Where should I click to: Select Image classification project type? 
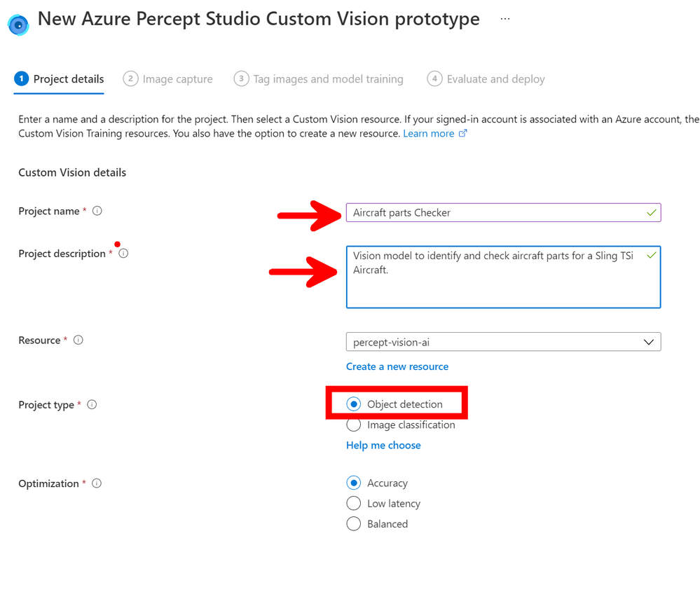click(x=354, y=425)
